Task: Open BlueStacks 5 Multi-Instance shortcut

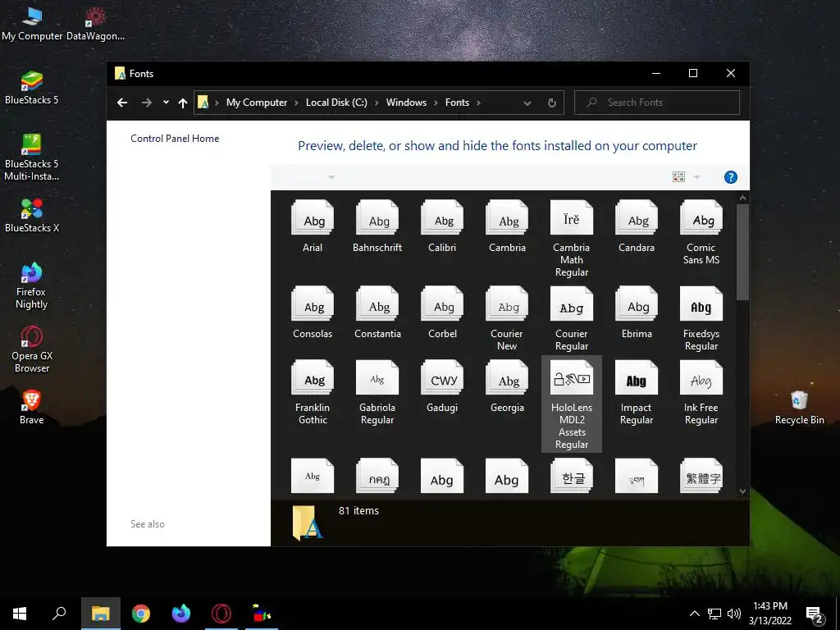Action: click(32, 157)
